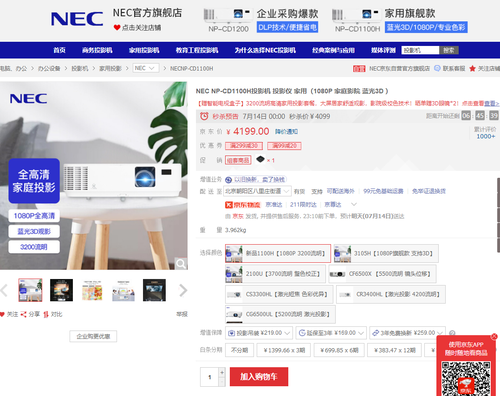Close the JD APP QR code popup

494,337
